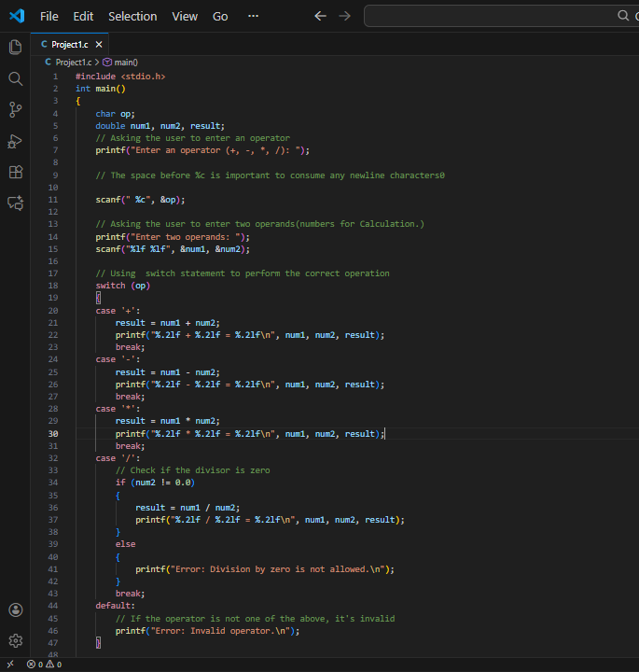Show errors and warnings count in status bar

click(x=44, y=665)
